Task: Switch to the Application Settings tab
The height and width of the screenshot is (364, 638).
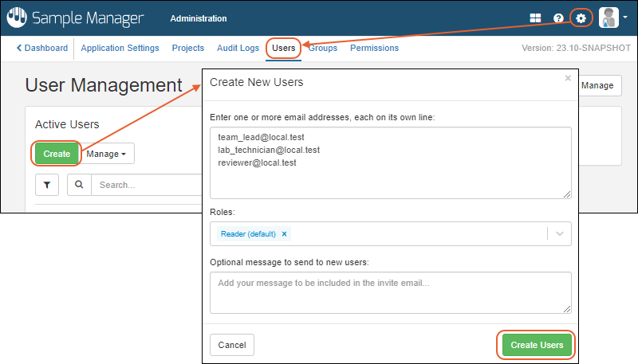Action: (120, 48)
